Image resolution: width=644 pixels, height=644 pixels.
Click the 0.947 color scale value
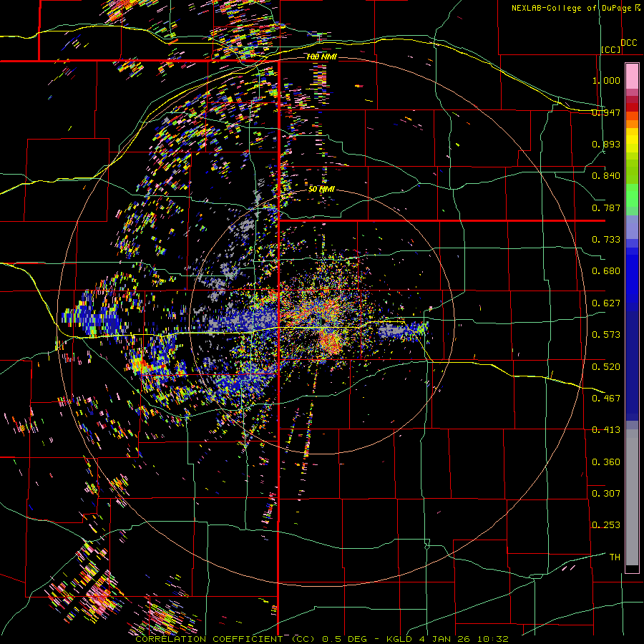(606, 112)
